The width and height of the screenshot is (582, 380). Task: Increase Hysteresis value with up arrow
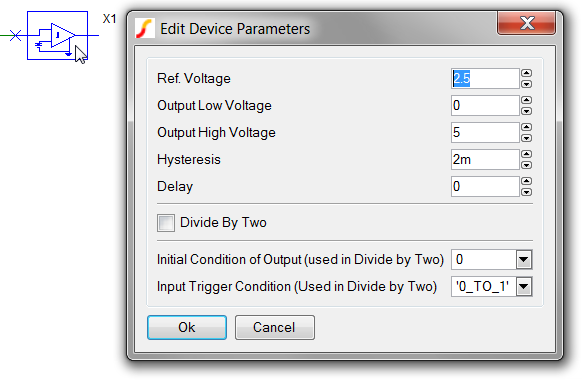click(x=526, y=154)
